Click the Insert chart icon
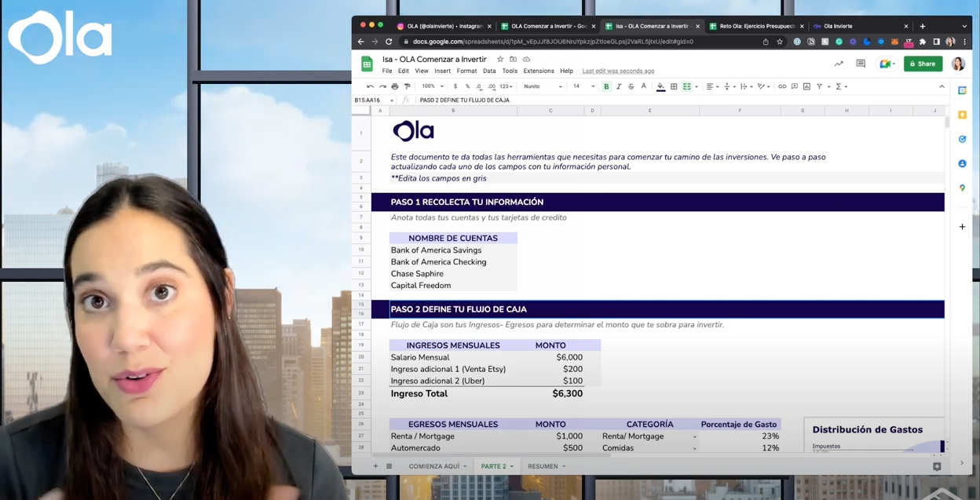 806,86
